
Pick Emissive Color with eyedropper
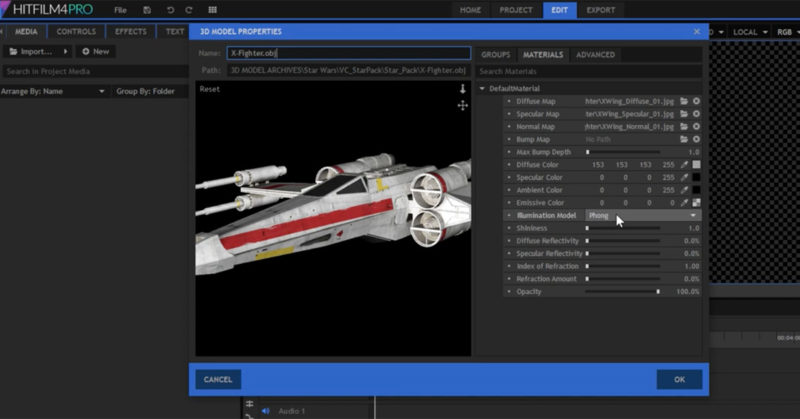(684, 203)
